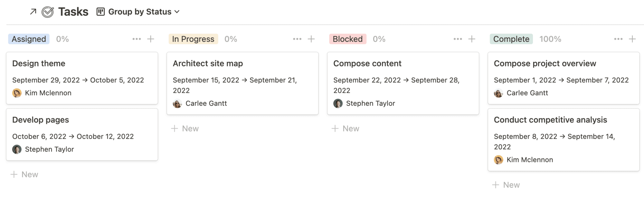The height and width of the screenshot is (197, 644).
Task: Open the Complete column options ellipsis
Action: [x=618, y=39]
